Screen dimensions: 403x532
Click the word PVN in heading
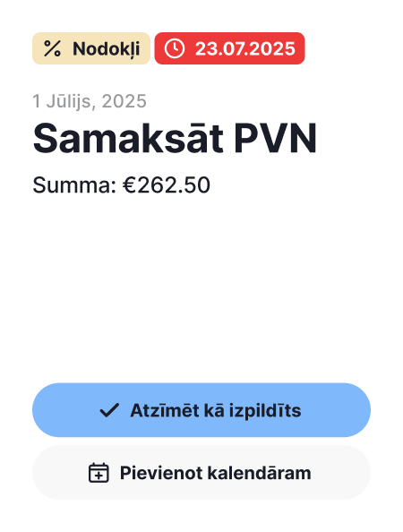[276, 139]
